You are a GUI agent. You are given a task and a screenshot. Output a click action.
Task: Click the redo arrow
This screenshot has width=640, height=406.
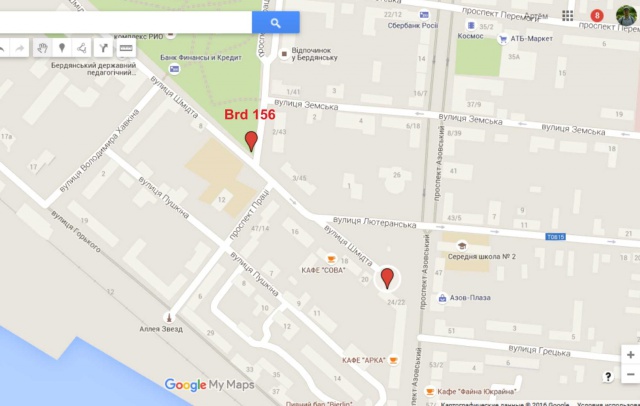[20, 48]
